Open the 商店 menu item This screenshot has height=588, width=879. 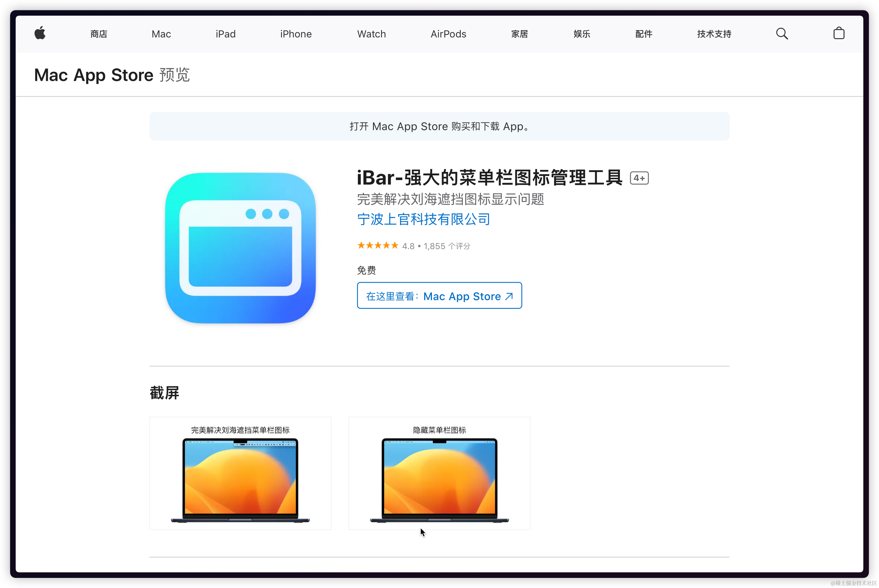99,34
